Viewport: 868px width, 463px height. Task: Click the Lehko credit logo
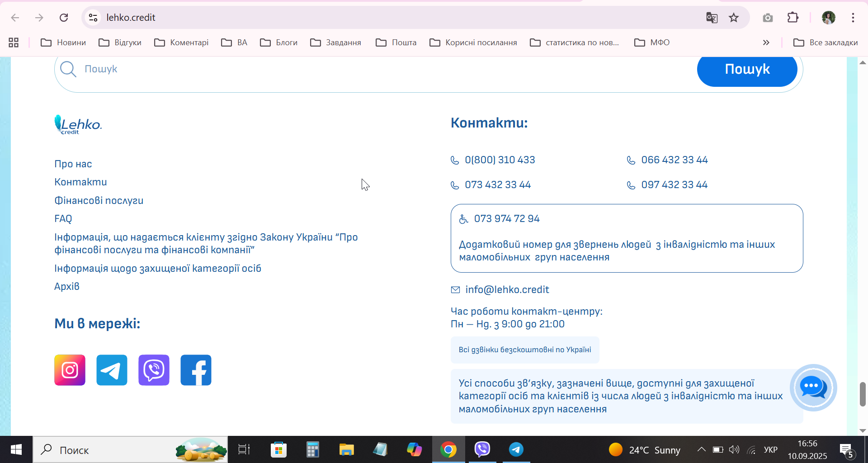(78, 124)
